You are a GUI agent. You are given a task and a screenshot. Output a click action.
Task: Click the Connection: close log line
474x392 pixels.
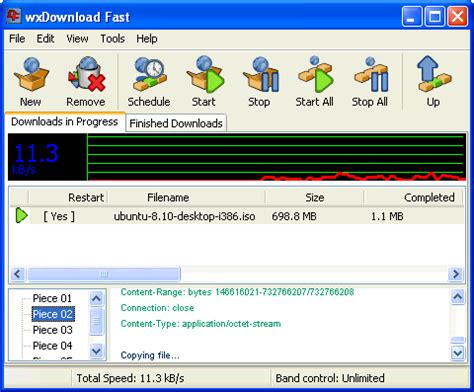coord(157,308)
